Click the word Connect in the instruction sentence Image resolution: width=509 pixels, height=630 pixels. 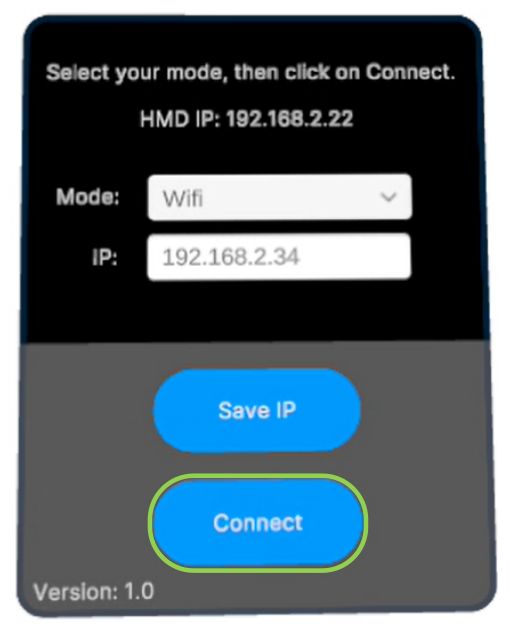pos(411,72)
